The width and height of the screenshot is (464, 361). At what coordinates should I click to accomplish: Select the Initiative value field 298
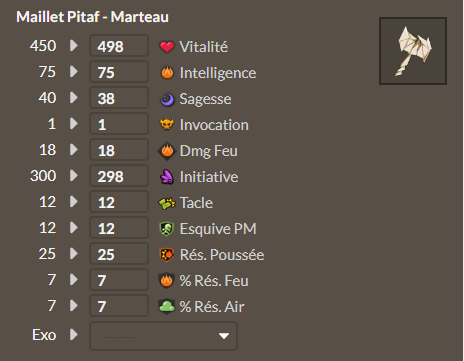click(119, 176)
